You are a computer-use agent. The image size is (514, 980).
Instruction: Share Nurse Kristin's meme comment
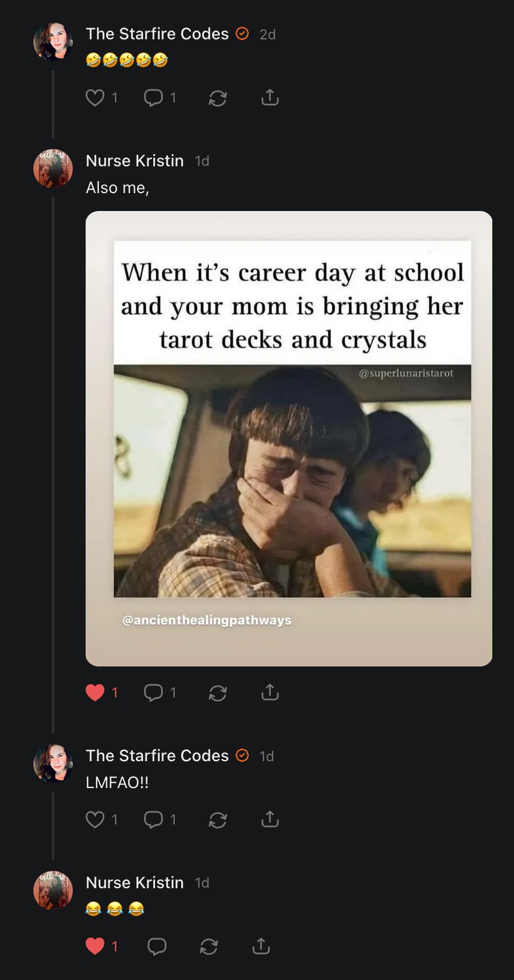click(x=270, y=692)
